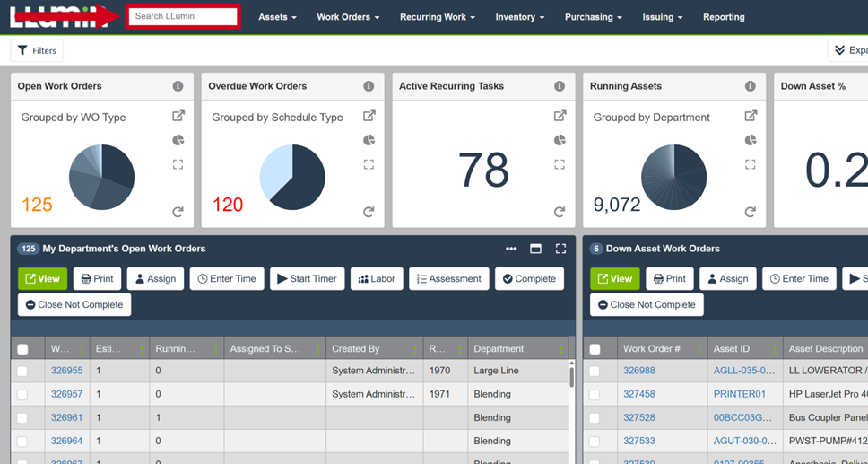
Task: Show info for Running Assets card
Action: click(750, 86)
